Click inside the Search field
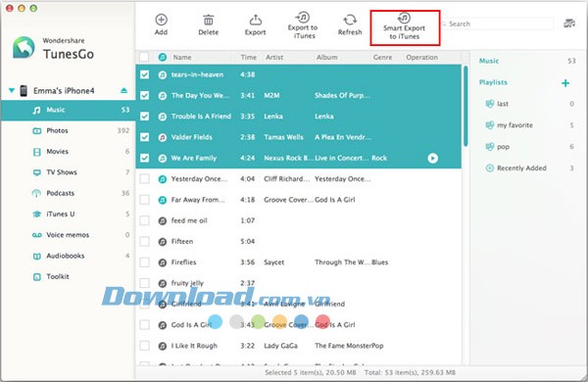This screenshot has width=588, height=382. (x=497, y=24)
